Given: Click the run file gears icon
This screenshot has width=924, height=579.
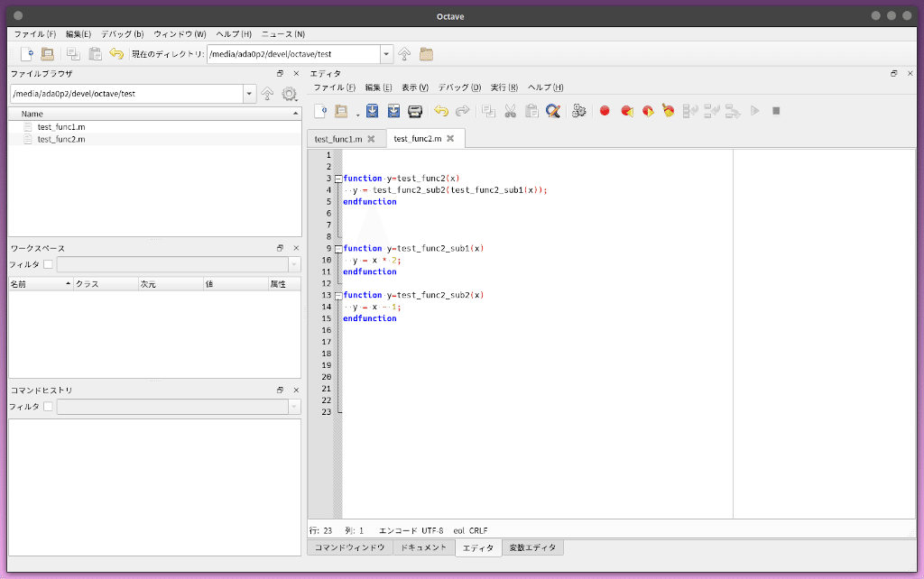Looking at the screenshot, I should pyautogui.click(x=579, y=111).
